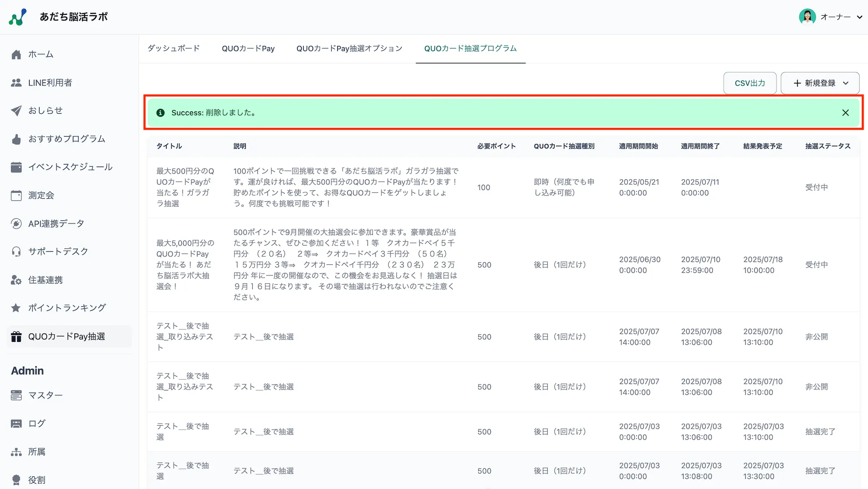Image resolution: width=868 pixels, height=489 pixels.
Task: Click the 2025/05/21 0:00:00 start date
Action: point(639,187)
